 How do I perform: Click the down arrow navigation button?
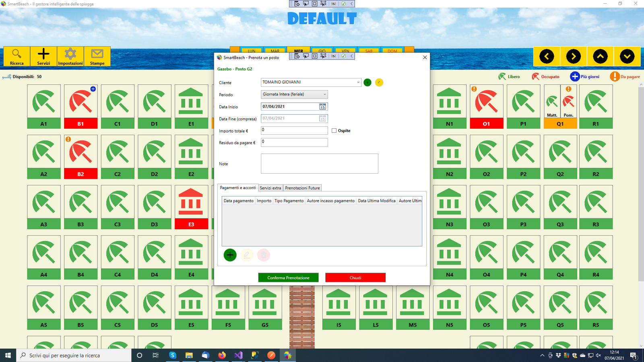pos(627,57)
